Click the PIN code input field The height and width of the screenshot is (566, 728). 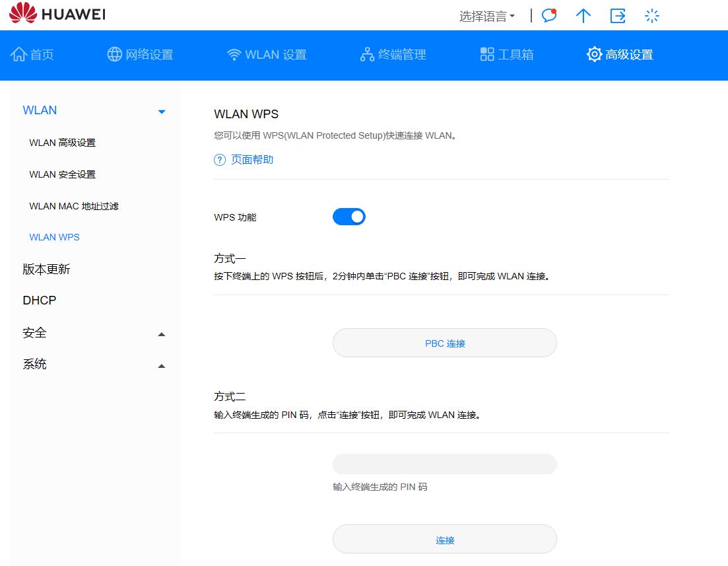point(444,464)
